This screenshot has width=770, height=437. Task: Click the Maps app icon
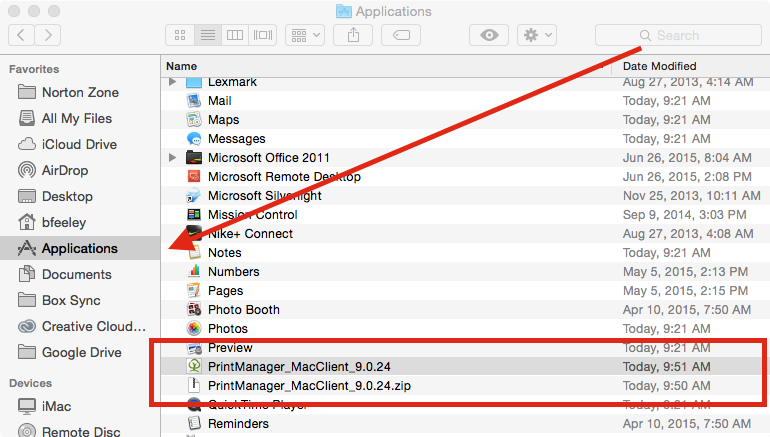(194, 120)
